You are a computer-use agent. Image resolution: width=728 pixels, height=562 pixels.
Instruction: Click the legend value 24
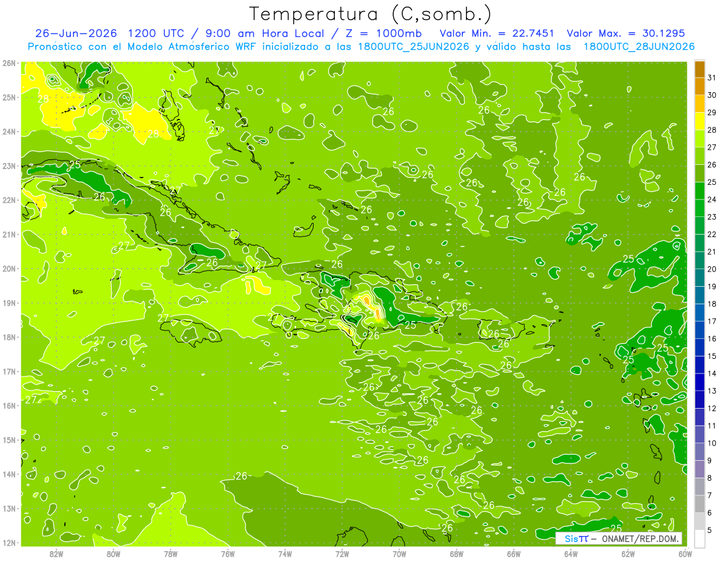[x=712, y=199]
